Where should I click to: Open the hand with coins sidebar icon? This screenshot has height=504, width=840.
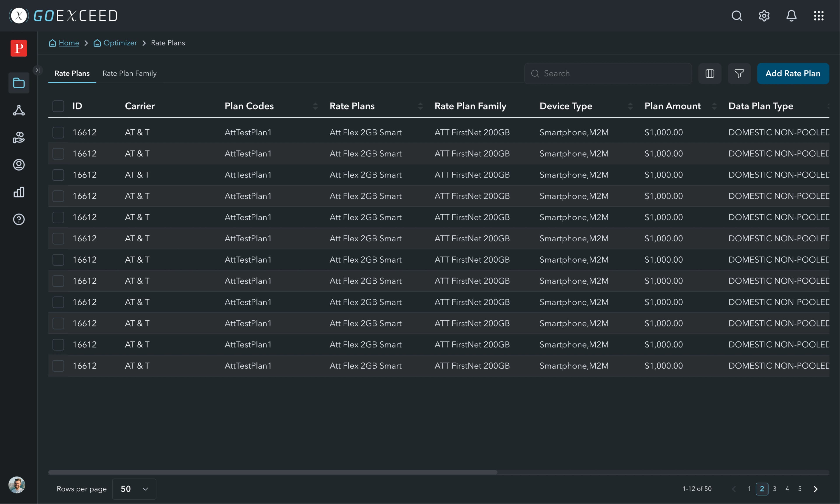19,138
